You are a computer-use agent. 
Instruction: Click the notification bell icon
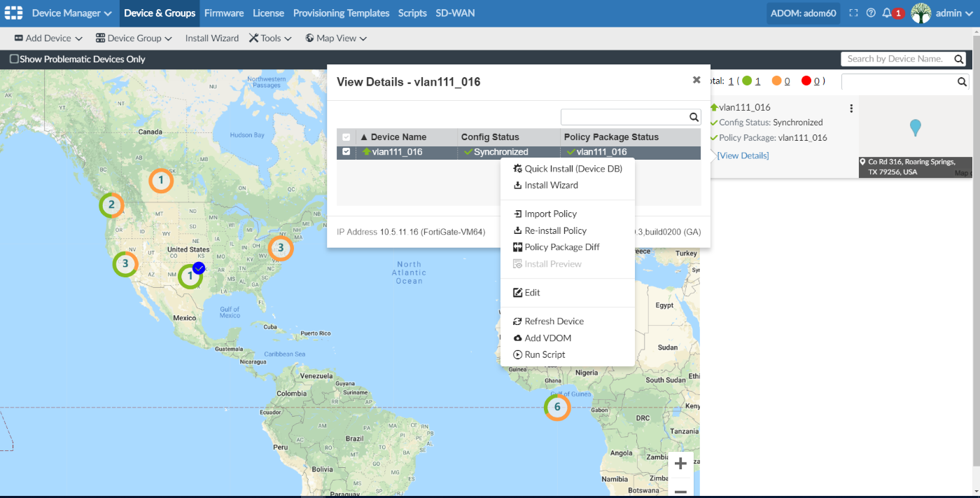point(887,13)
